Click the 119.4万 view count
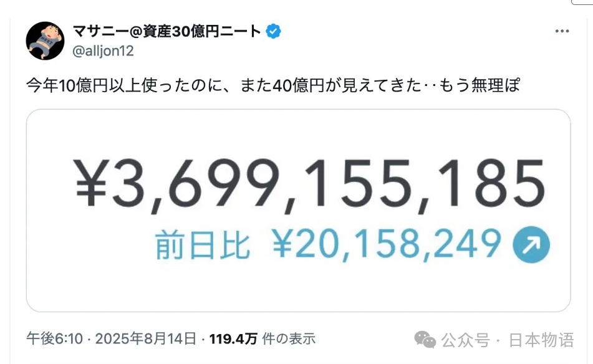Viewport: 593px width, 364px height. point(233,339)
